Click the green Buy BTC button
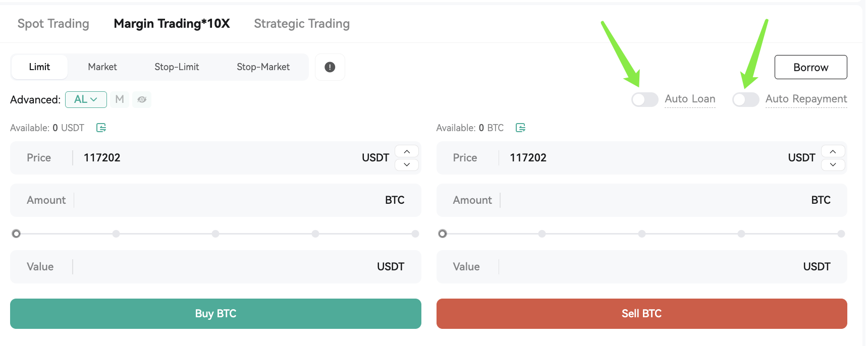The width and height of the screenshot is (868, 346). (215, 314)
